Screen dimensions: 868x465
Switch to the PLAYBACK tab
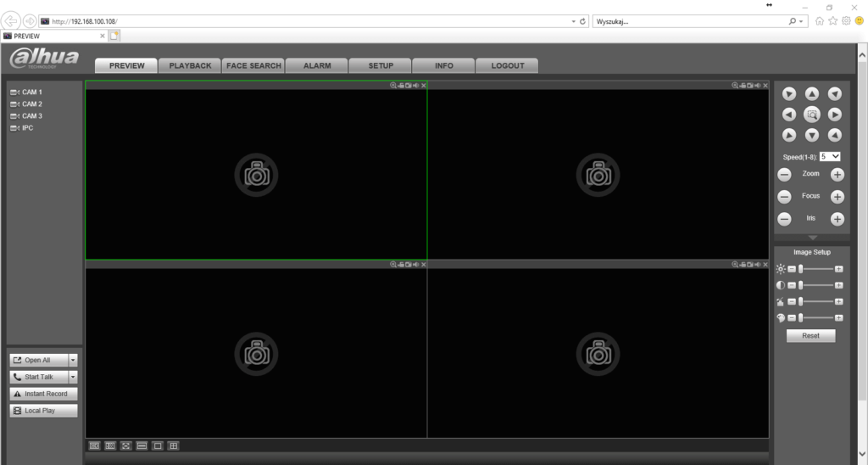(190, 65)
